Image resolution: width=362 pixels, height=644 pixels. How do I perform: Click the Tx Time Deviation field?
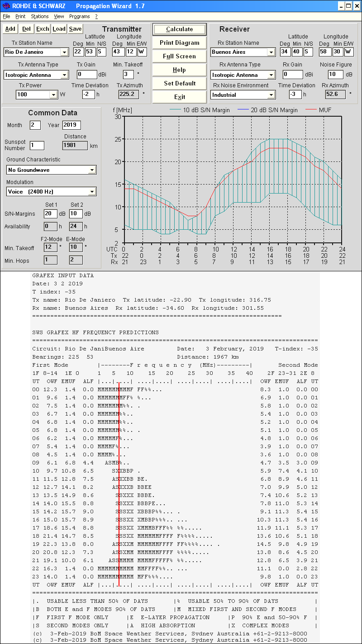88,94
